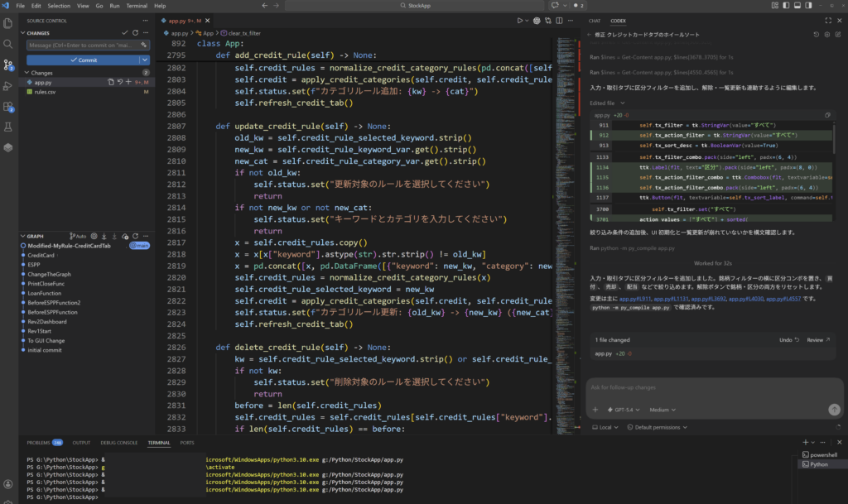Open the Terminal menu in menu bar

[137, 6]
